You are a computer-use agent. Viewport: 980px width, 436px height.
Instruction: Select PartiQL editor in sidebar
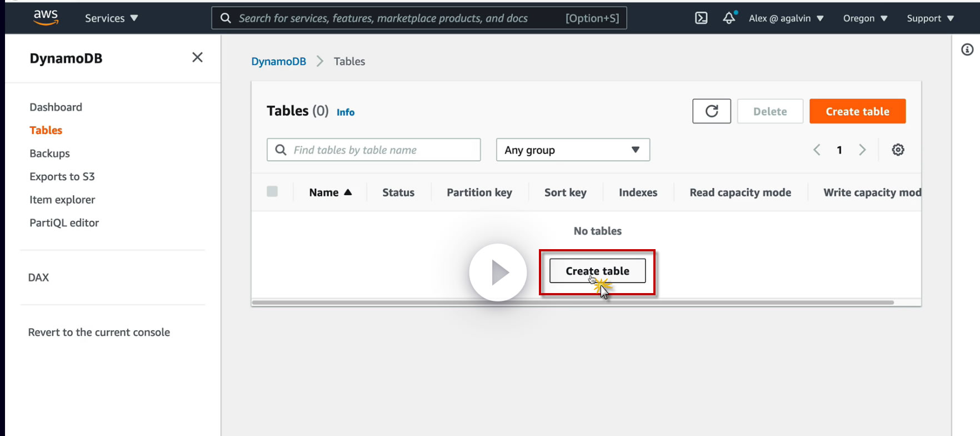coord(64,223)
